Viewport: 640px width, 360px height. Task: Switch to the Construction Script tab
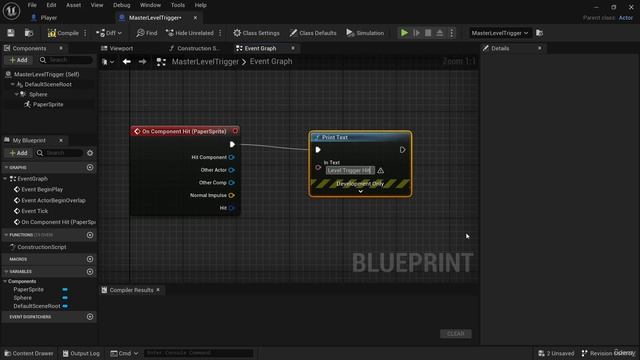(x=194, y=48)
